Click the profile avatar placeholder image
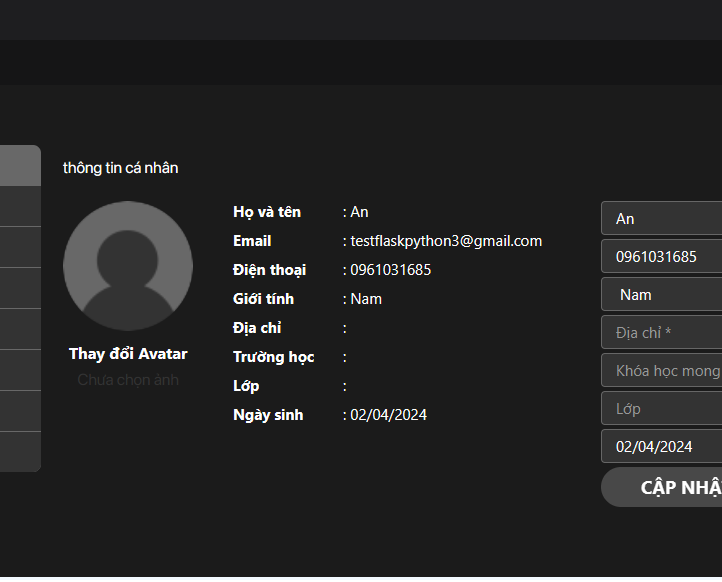Image resolution: width=722 pixels, height=582 pixels. click(128, 266)
